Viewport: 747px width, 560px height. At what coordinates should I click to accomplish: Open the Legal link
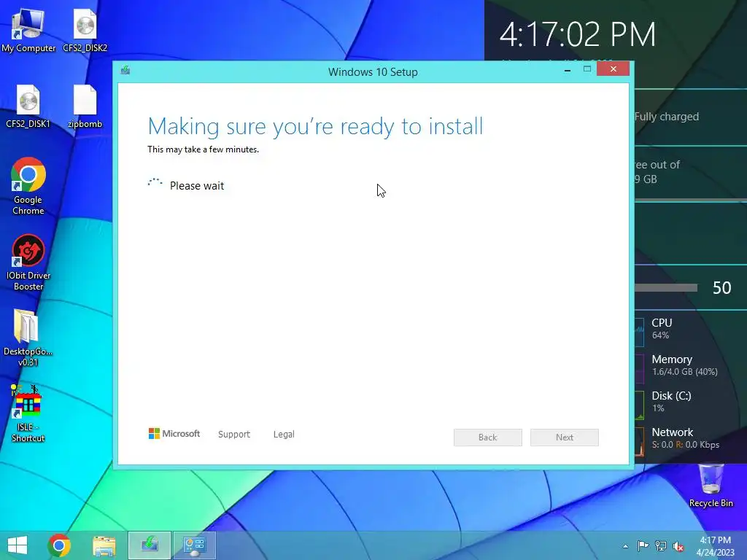[x=284, y=435]
